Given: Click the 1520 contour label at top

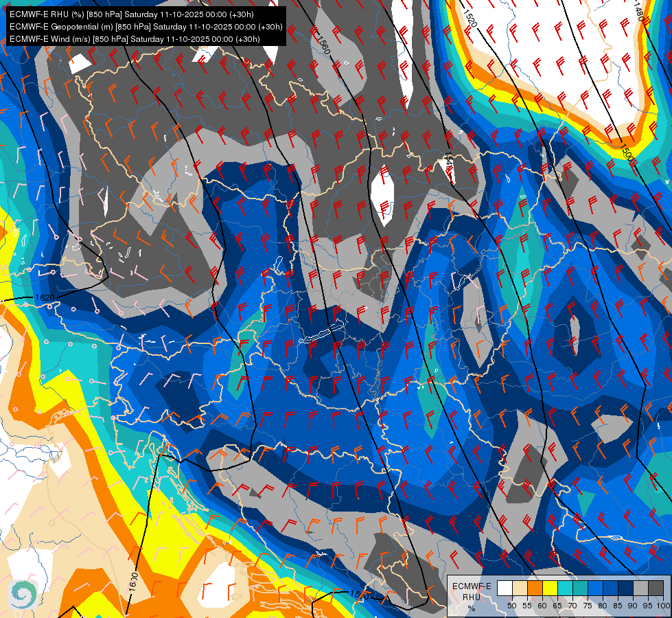Looking at the screenshot, I should (x=470, y=19).
